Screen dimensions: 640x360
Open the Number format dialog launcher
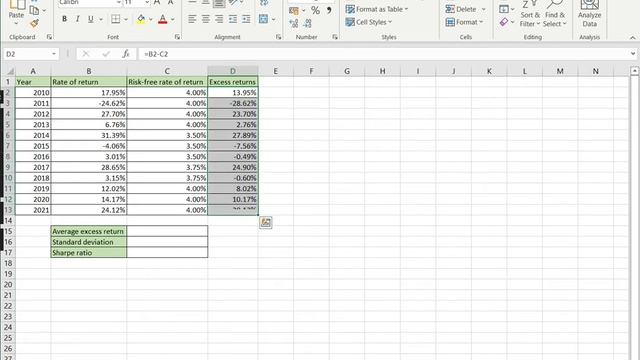coord(335,37)
